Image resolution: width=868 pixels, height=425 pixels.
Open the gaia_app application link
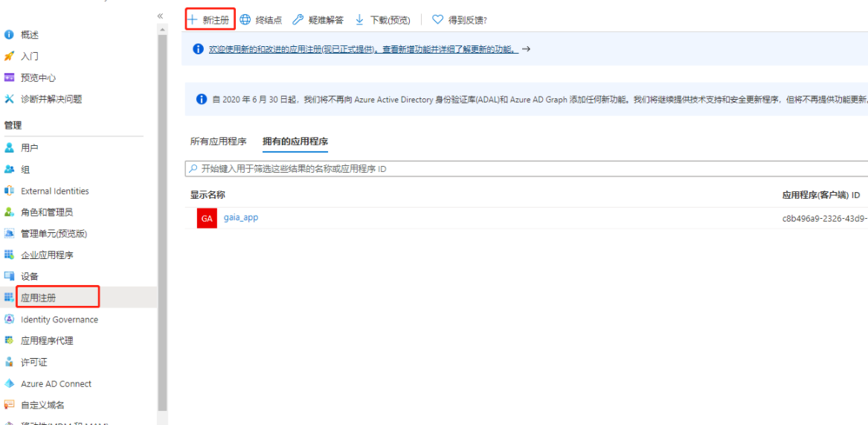(x=241, y=218)
